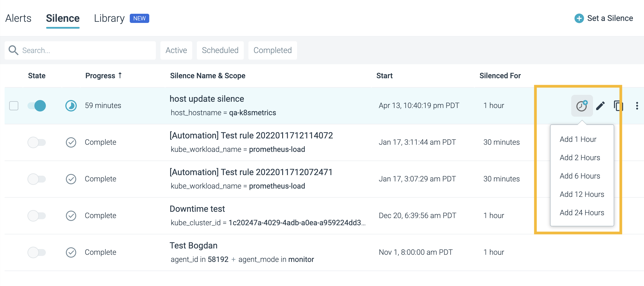Click the Set a Silence button
The image size is (644, 286).
[604, 18]
